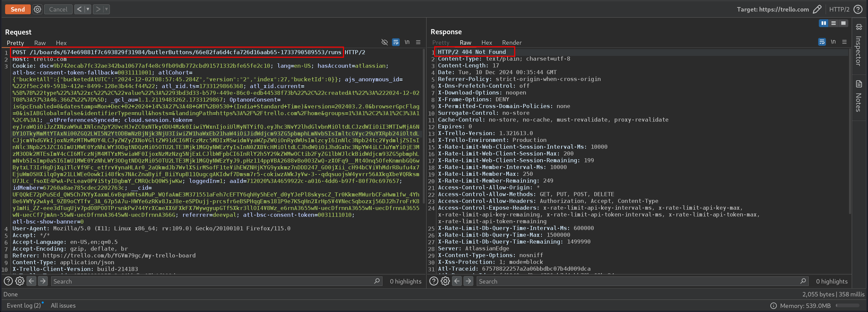The width and height of the screenshot is (868, 312).
Task: Open request pane hamburger menu
Action: coord(418,42)
